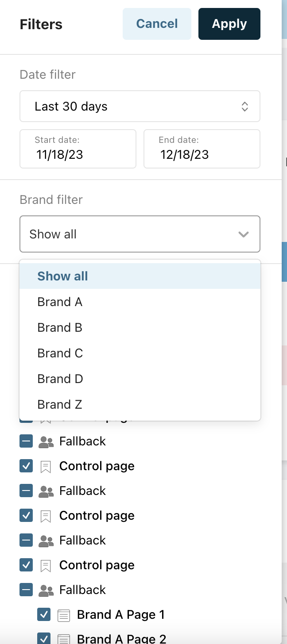This screenshot has height=644, width=287.
Task: Uncheck the Brand A Page 1 checkbox
Action: coord(43,615)
